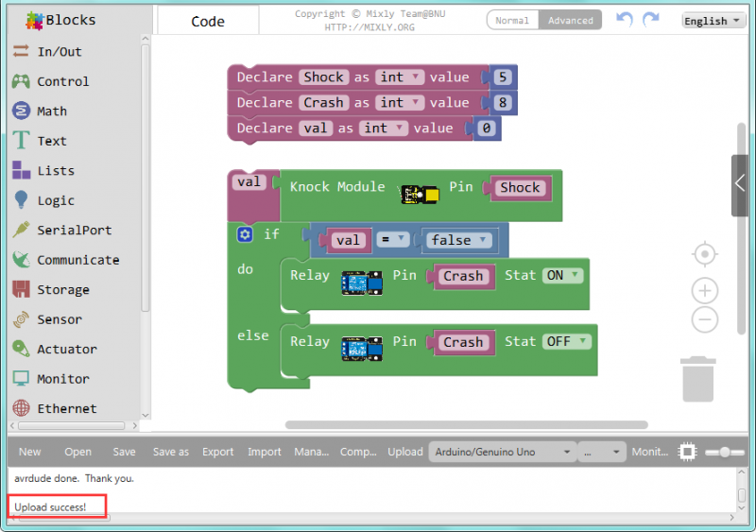Click the redo arrow icon

pos(650,20)
